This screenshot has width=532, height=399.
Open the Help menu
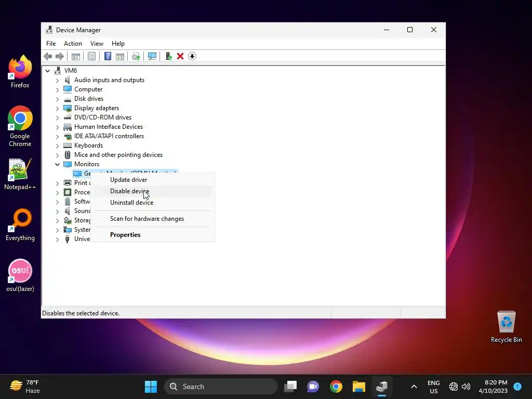118,44
